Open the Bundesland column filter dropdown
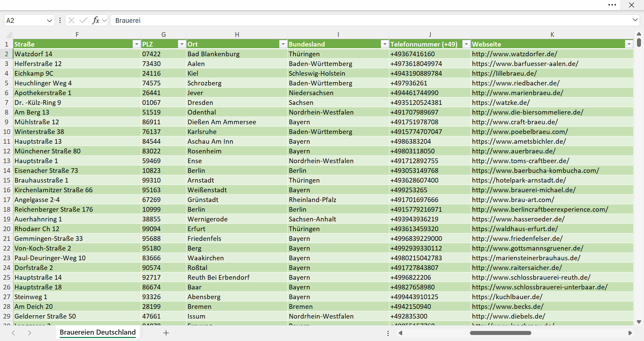This screenshot has height=341, width=644. 384,44
